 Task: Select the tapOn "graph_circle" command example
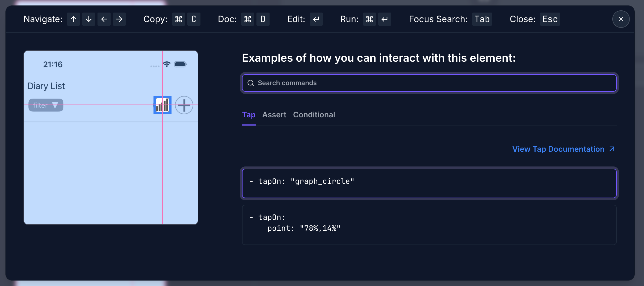click(429, 183)
